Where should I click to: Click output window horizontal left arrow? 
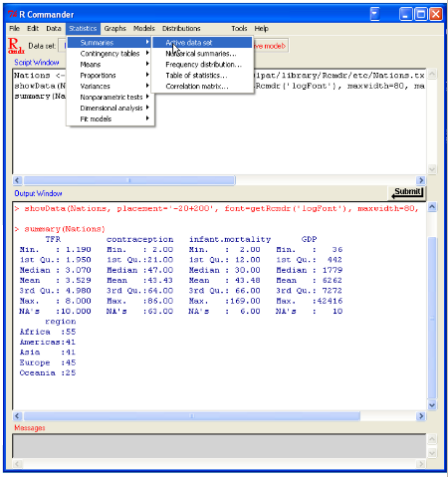[x=17, y=416]
